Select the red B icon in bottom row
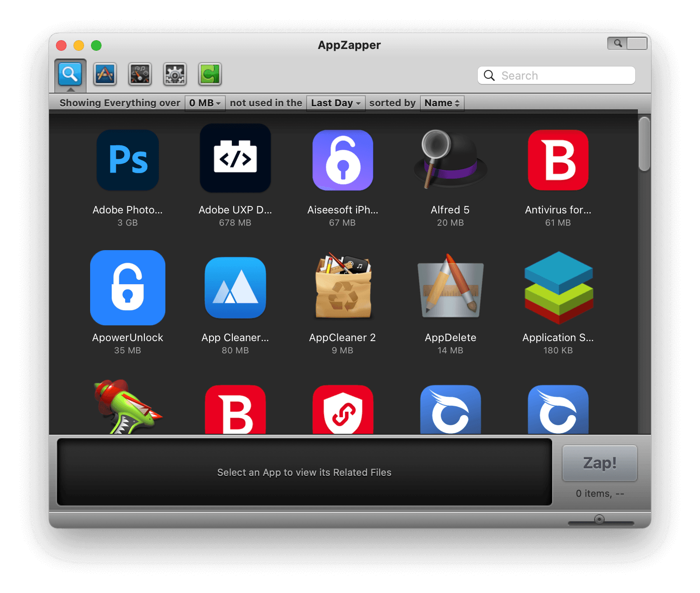700x593 pixels. pyautogui.click(x=235, y=409)
